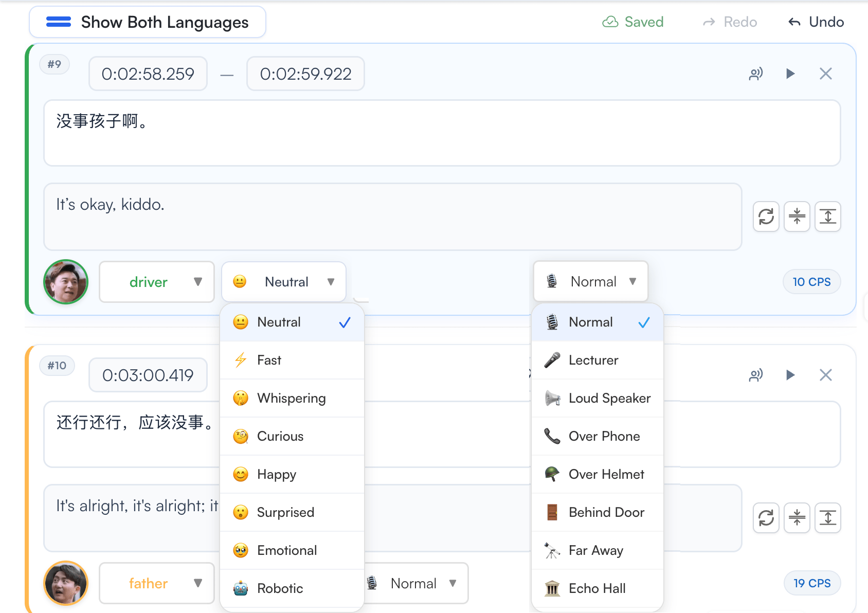The image size is (868, 613).
Task: Select Surprised emotion option
Action: [x=292, y=512]
